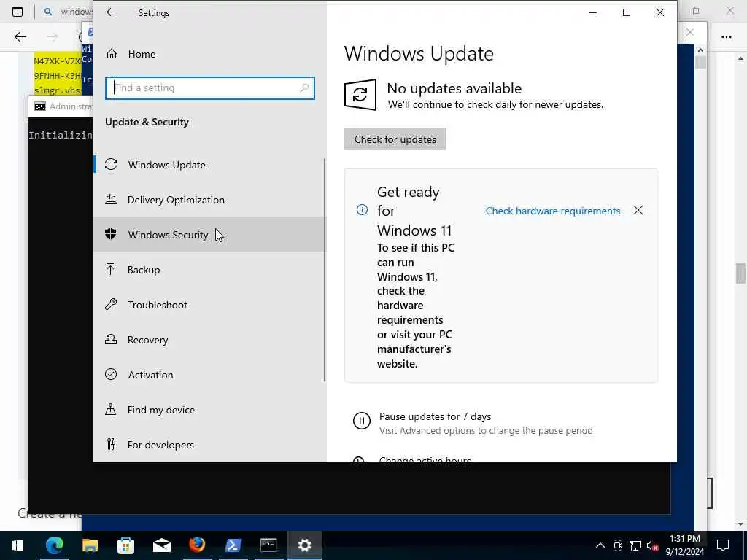
Task: Click browser tab actions icon at top-left
Action: pyautogui.click(x=18, y=12)
